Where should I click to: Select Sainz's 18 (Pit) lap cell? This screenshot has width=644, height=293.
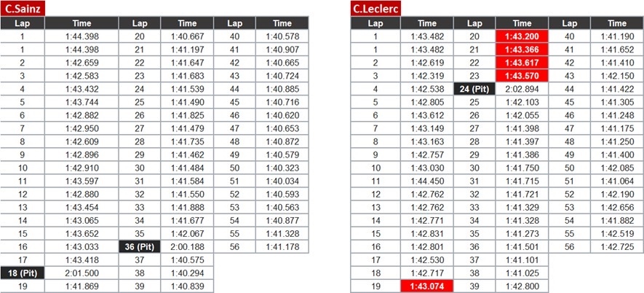(22, 273)
